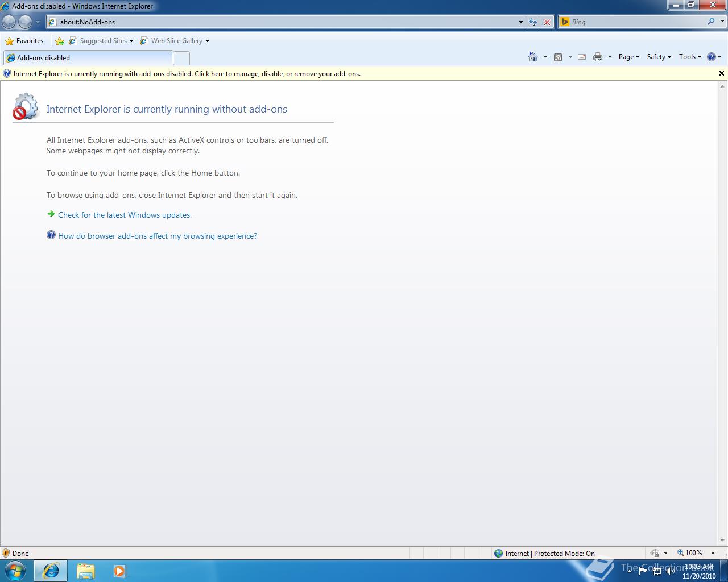The image size is (728, 582).
Task: Close the yellow information bar
Action: pos(722,73)
